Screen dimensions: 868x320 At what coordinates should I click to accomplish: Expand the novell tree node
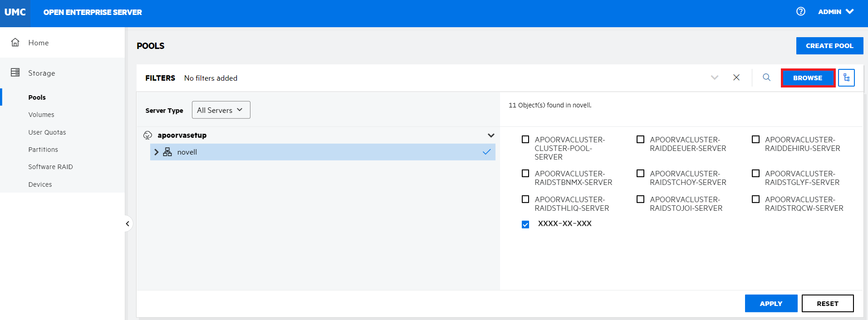click(x=157, y=152)
